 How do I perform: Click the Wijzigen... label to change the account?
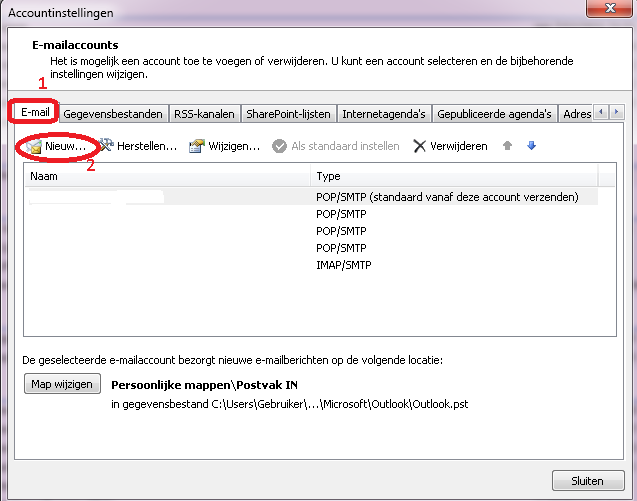(x=234, y=146)
